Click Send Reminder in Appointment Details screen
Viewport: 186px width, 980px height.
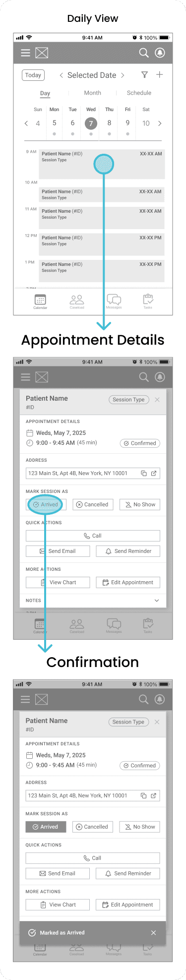tap(128, 551)
